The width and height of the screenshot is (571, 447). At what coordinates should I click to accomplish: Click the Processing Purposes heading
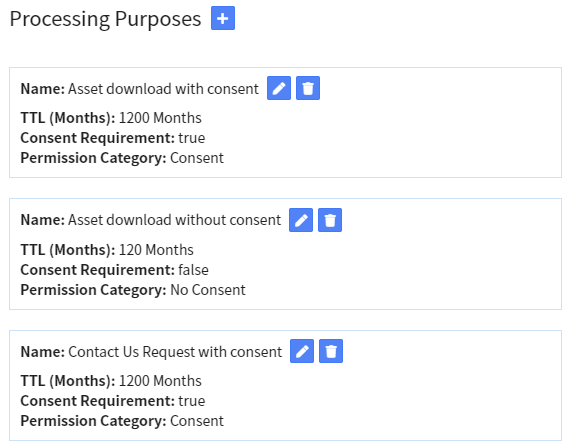(105, 19)
